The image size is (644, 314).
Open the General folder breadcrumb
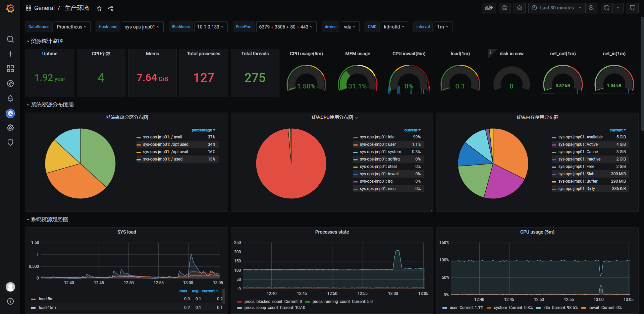point(44,8)
